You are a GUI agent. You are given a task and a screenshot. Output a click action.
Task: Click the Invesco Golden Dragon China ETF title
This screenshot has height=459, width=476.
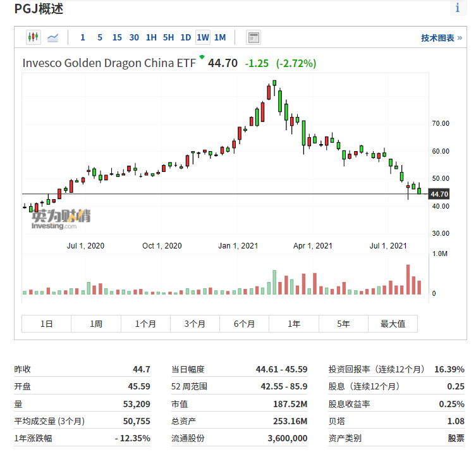(x=109, y=63)
